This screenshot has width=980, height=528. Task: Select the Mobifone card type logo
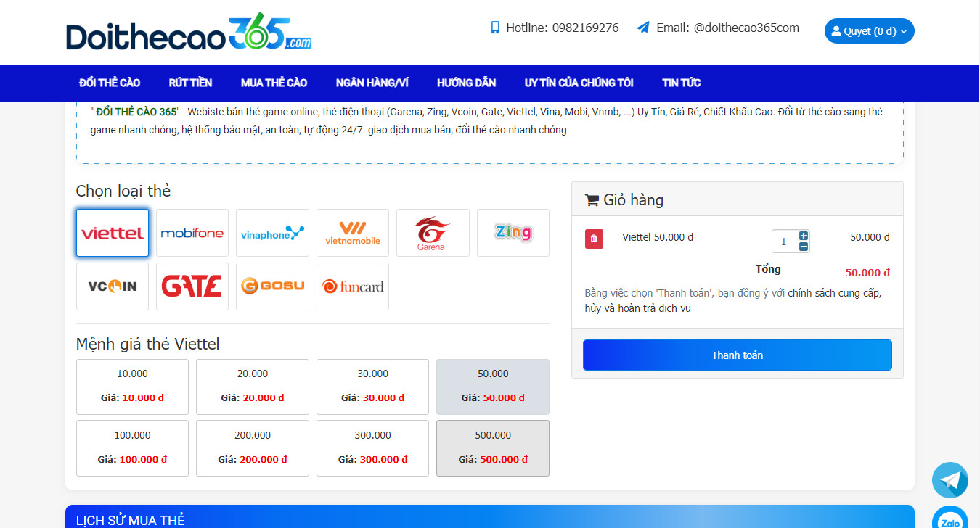[x=192, y=233]
